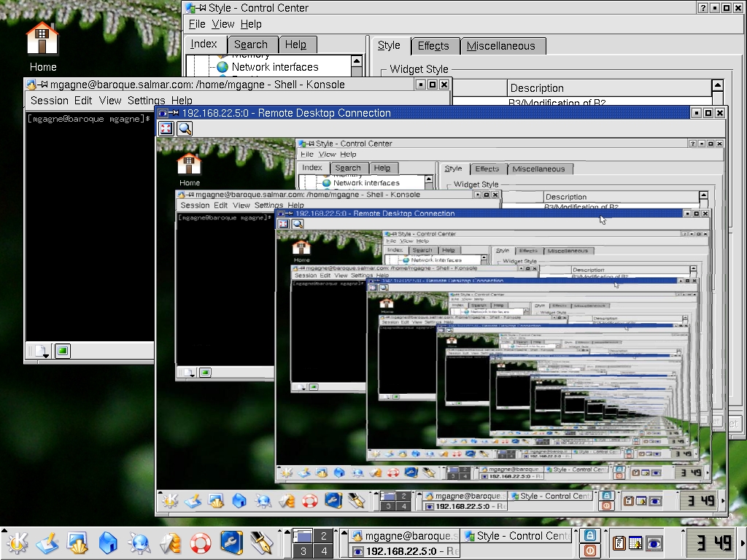Click the Klipper clipboard icon in system tray
This screenshot has height=560, width=747.
click(619, 543)
